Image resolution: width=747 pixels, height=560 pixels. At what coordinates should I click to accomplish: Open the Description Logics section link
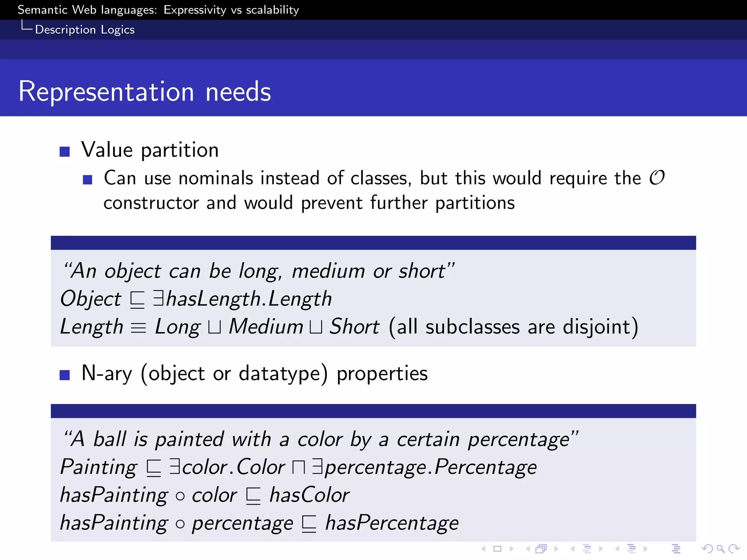85,30
